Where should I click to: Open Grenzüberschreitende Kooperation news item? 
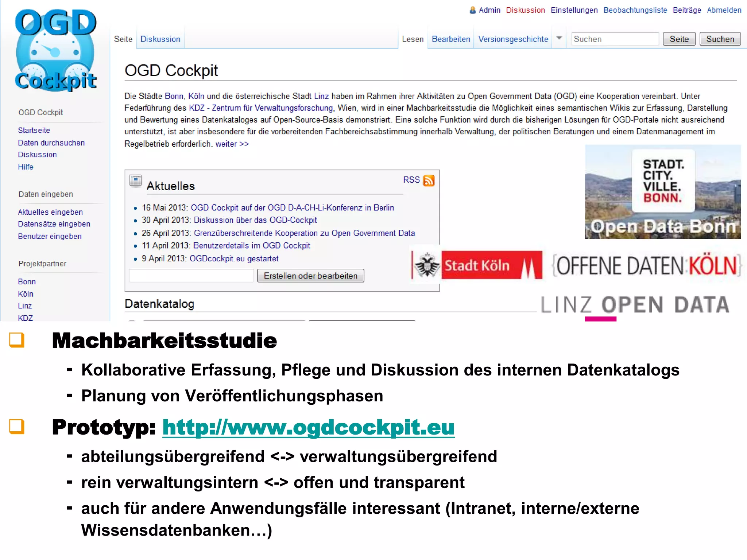[x=304, y=233]
